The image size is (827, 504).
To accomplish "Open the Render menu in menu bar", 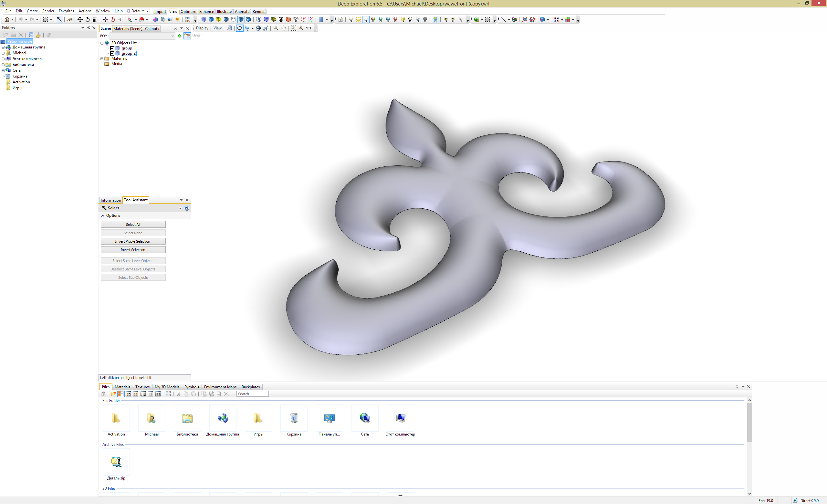I will click(x=48, y=11).
